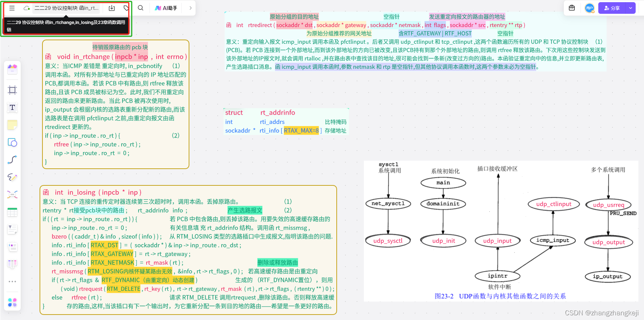Screen dimensions: 644x320
Task: Select the Frame tool in left sidebar
Action: pos(12,90)
